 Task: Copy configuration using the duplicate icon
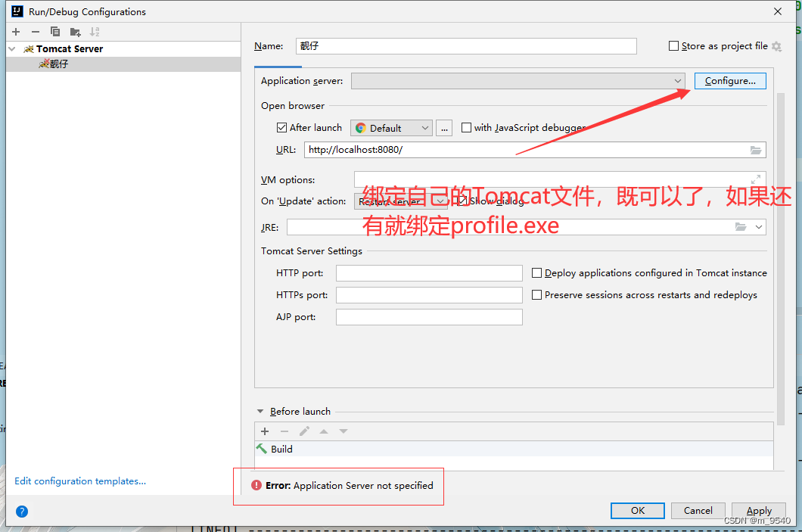55,32
